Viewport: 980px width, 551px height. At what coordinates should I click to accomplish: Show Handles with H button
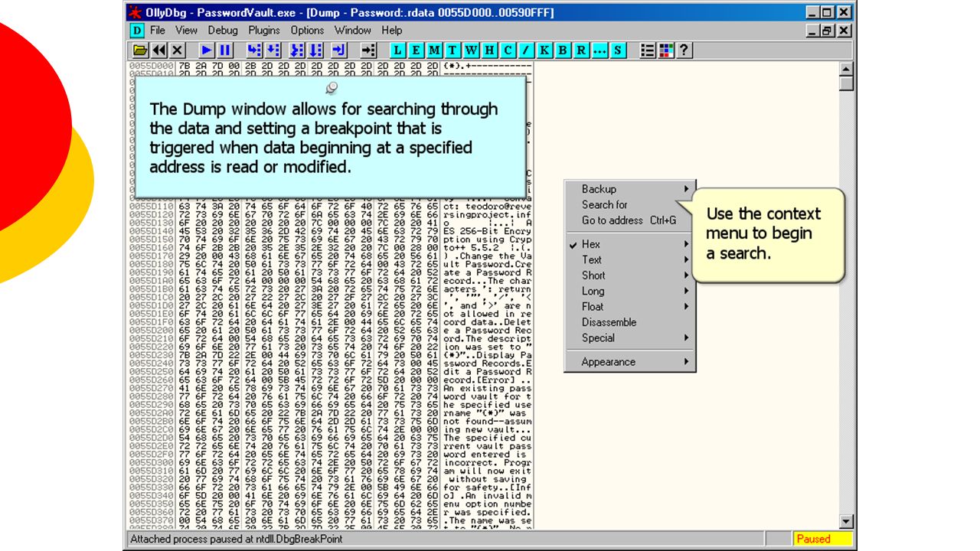(489, 51)
